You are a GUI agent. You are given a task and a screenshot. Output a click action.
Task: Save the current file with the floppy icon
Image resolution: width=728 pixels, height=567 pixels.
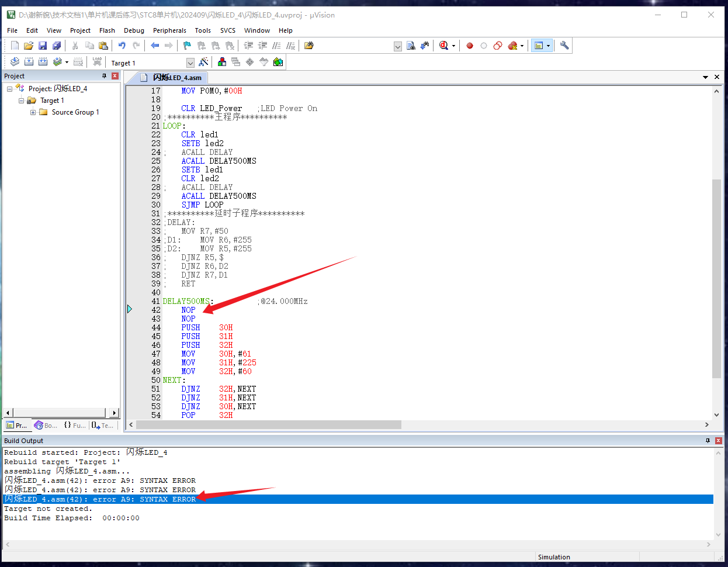coord(43,46)
